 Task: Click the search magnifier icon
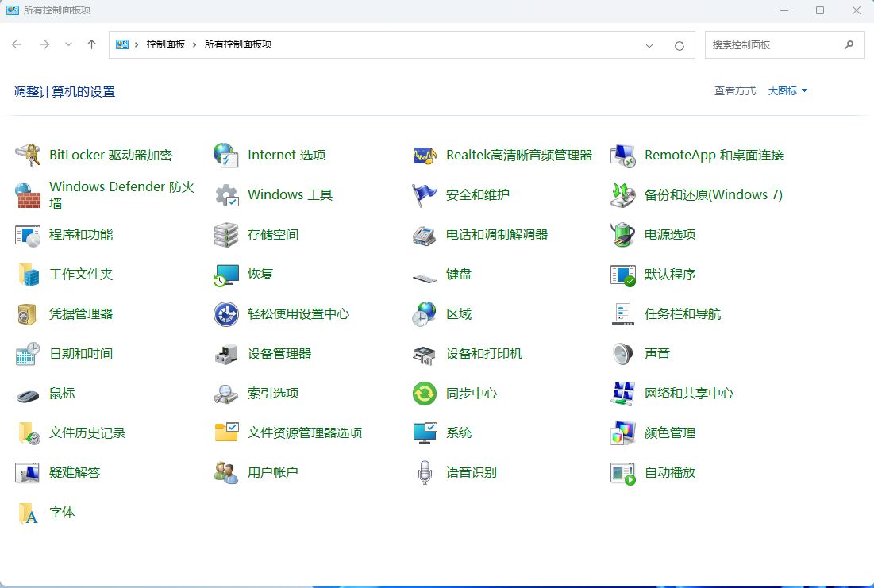point(849,44)
